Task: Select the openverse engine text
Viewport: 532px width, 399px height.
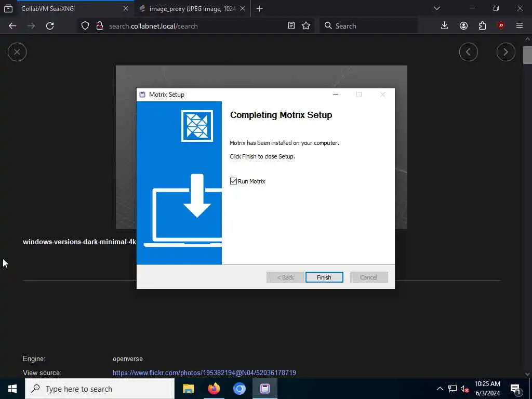Action: click(x=128, y=359)
